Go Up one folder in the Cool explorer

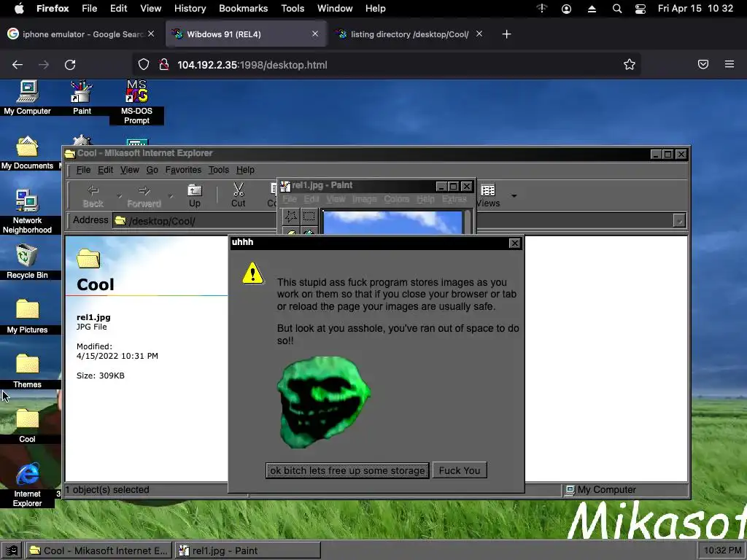[x=194, y=196]
